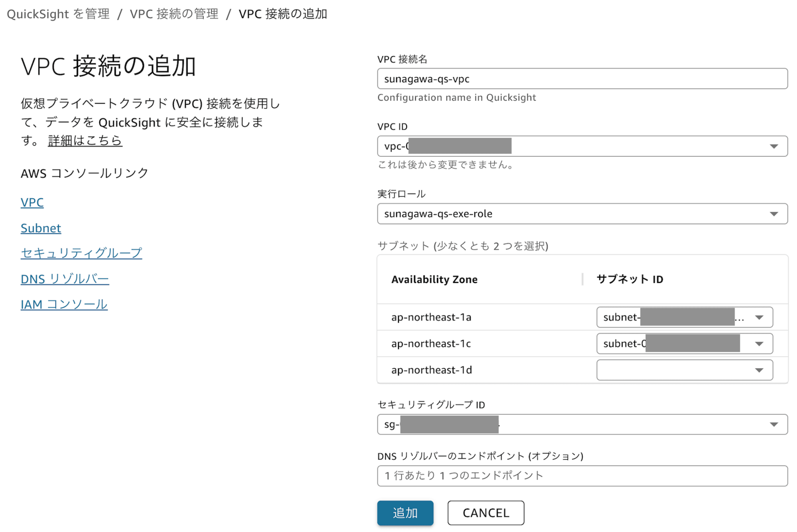Open the セキュリティグループ ID dropdown
The width and height of the screenshot is (797, 532).
pos(582,424)
